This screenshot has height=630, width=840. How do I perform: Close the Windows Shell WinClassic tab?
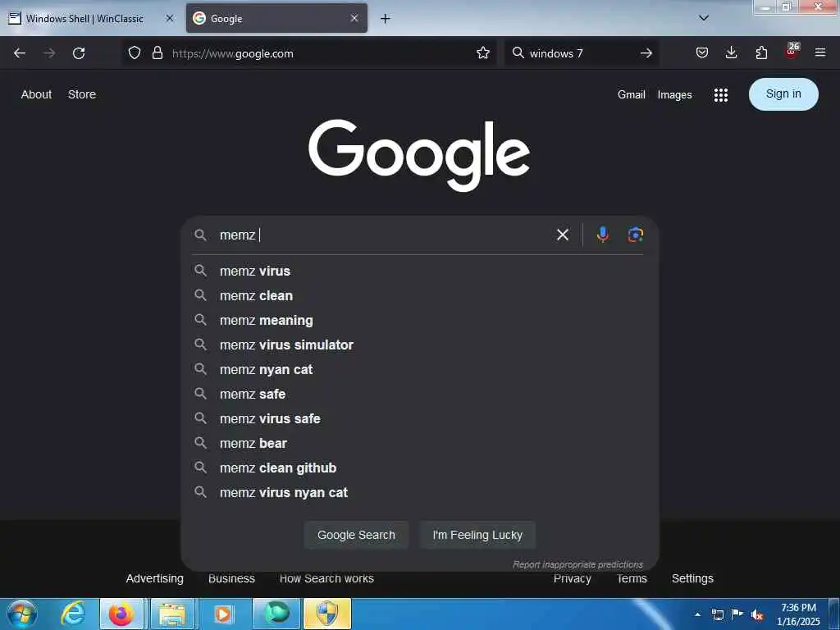(x=169, y=18)
